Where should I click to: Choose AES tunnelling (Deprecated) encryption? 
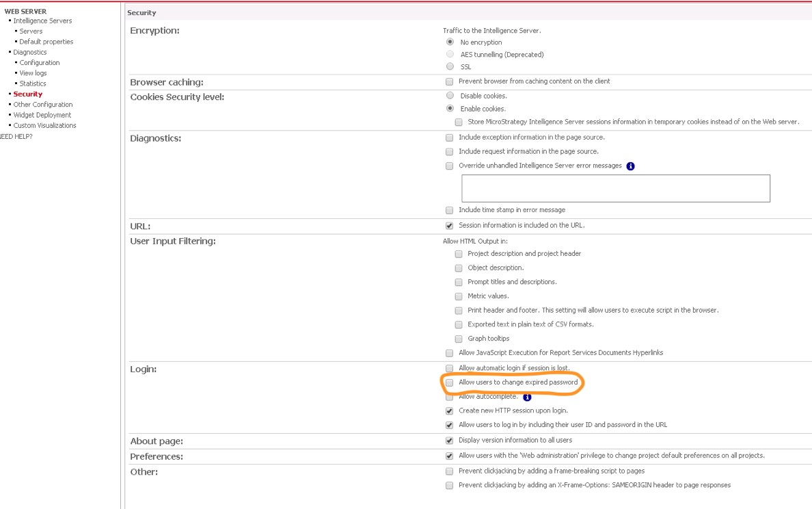[x=450, y=54]
